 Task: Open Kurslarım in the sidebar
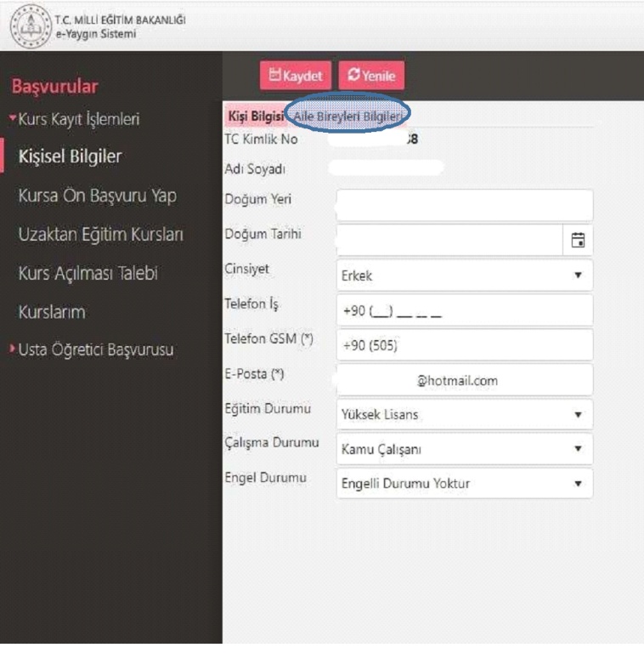tap(52, 312)
